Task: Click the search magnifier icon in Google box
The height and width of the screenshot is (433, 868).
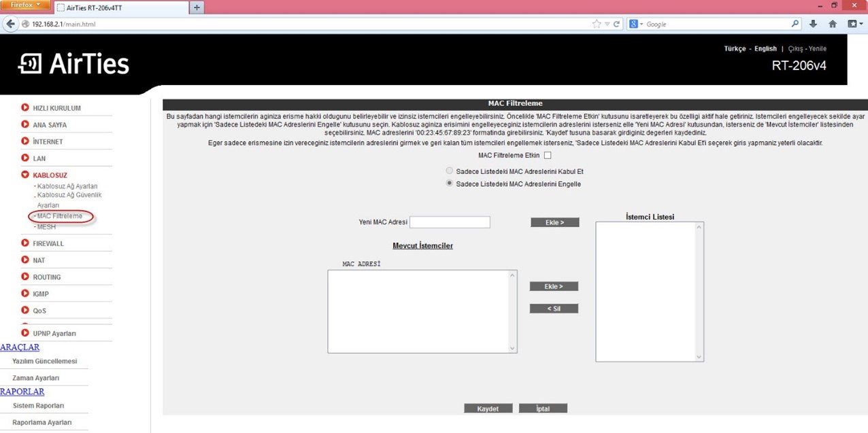Action: [x=795, y=24]
